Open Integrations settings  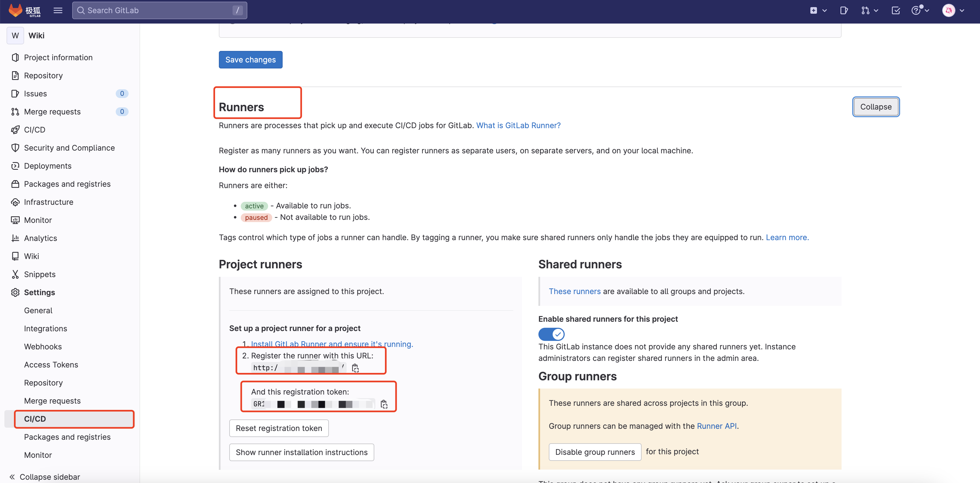point(45,329)
